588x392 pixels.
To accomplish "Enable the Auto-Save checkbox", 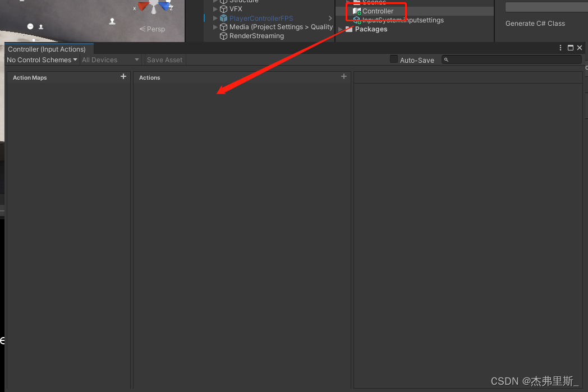I will (x=393, y=58).
